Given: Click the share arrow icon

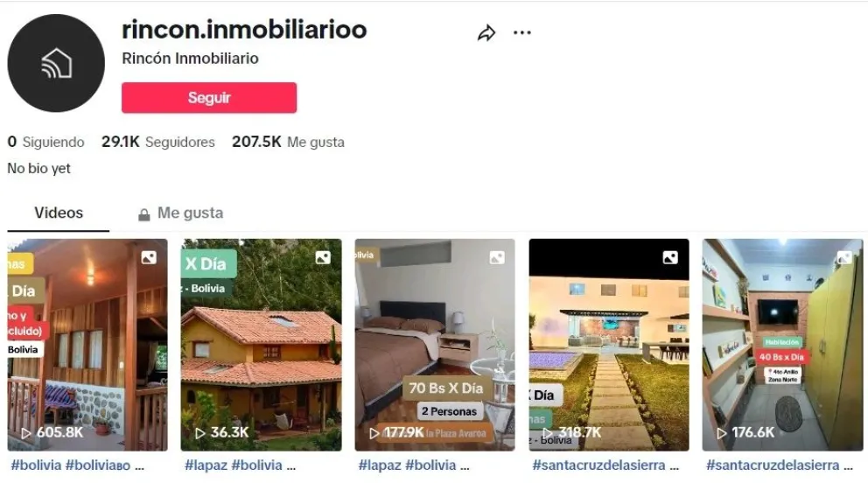Looking at the screenshot, I should click(x=486, y=33).
